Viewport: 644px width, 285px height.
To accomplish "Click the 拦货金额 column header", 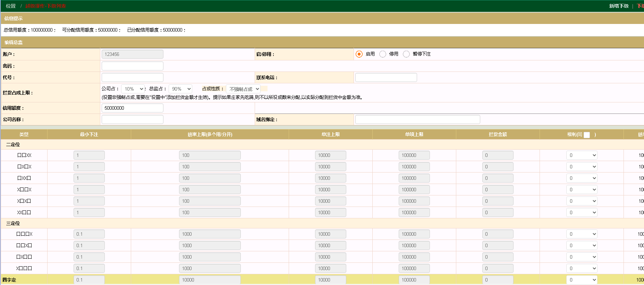I will (498, 134).
